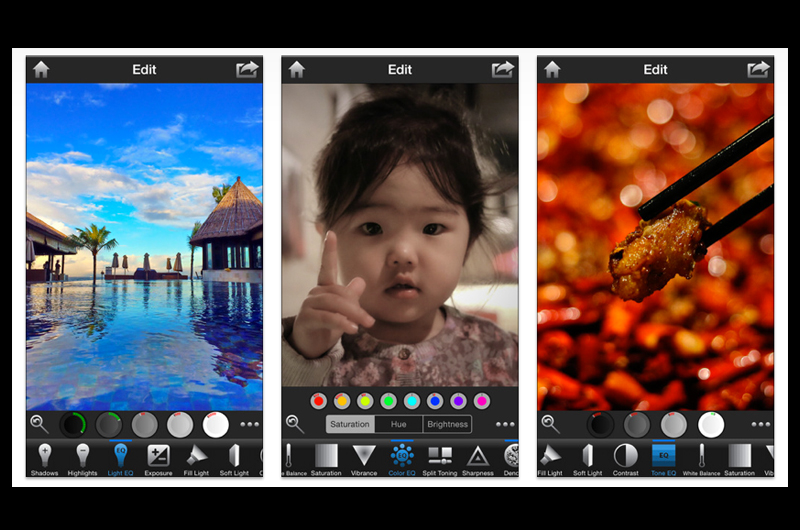This screenshot has height=530, width=800.
Task: Select Soft Light tool in left screen
Action: pyautogui.click(x=234, y=460)
